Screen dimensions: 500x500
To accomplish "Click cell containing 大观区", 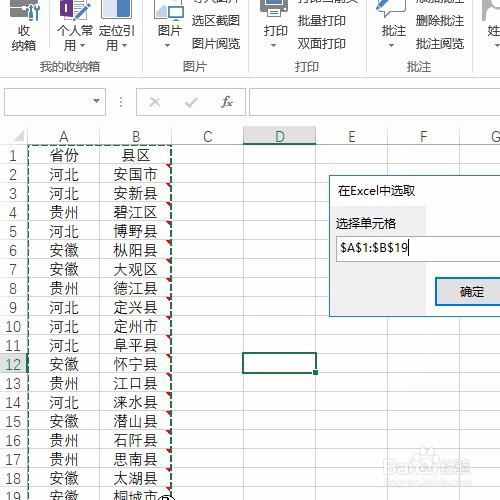I will [136, 269].
